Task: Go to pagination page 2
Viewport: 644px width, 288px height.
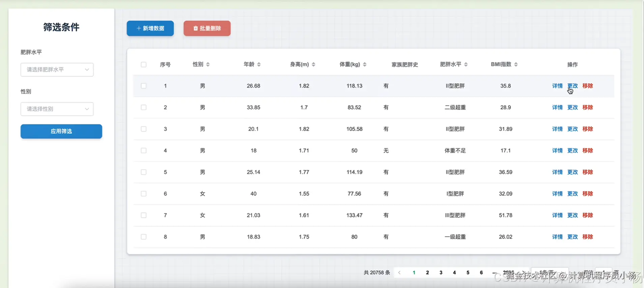Action: click(428, 273)
